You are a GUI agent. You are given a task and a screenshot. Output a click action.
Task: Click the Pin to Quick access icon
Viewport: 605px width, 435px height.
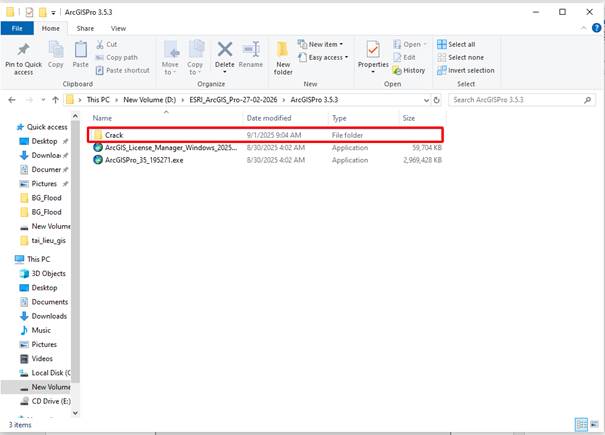(x=22, y=50)
